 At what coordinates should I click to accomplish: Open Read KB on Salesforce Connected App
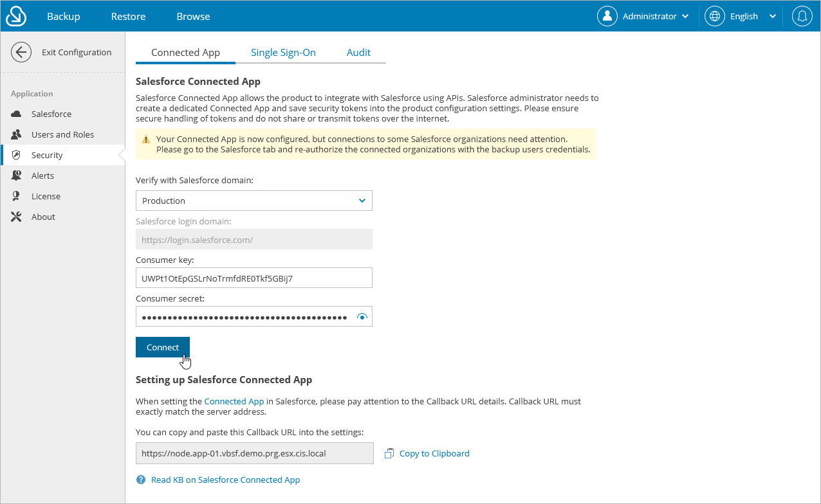pyautogui.click(x=226, y=480)
